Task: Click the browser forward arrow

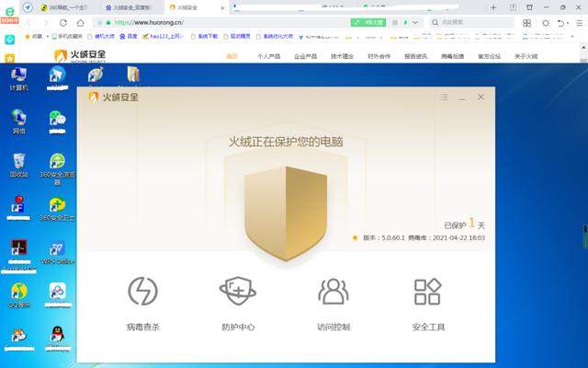Action: 46,22
